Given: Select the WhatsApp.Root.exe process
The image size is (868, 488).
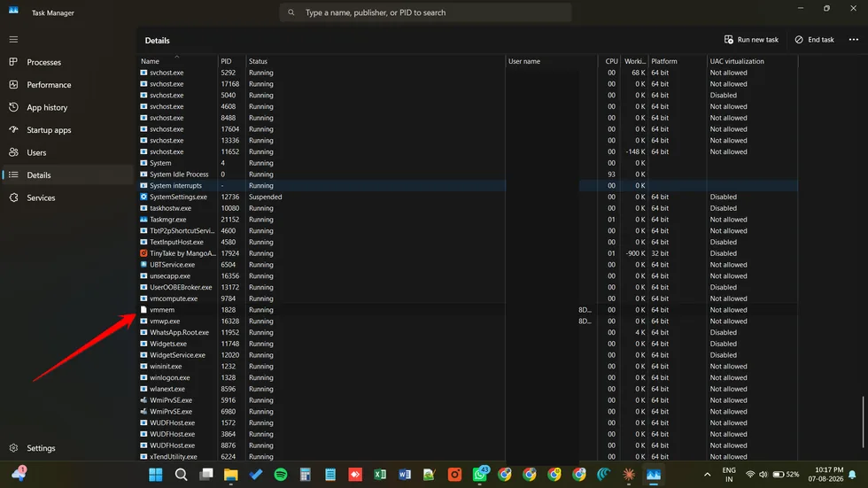Looking at the screenshot, I should coord(468,332).
